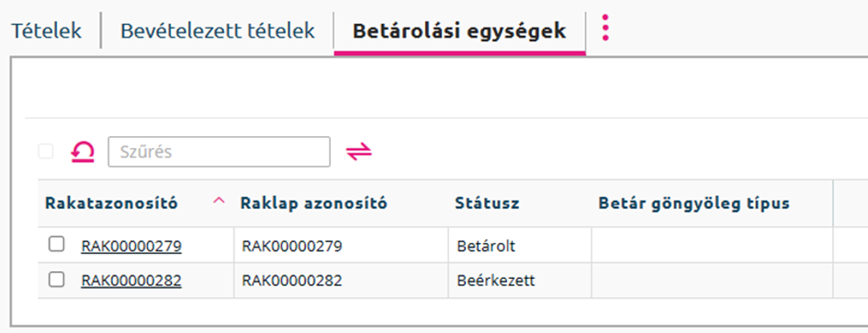
Task: Tick the select-all checkbox beside refresh
Action: (x=46, y=151)
